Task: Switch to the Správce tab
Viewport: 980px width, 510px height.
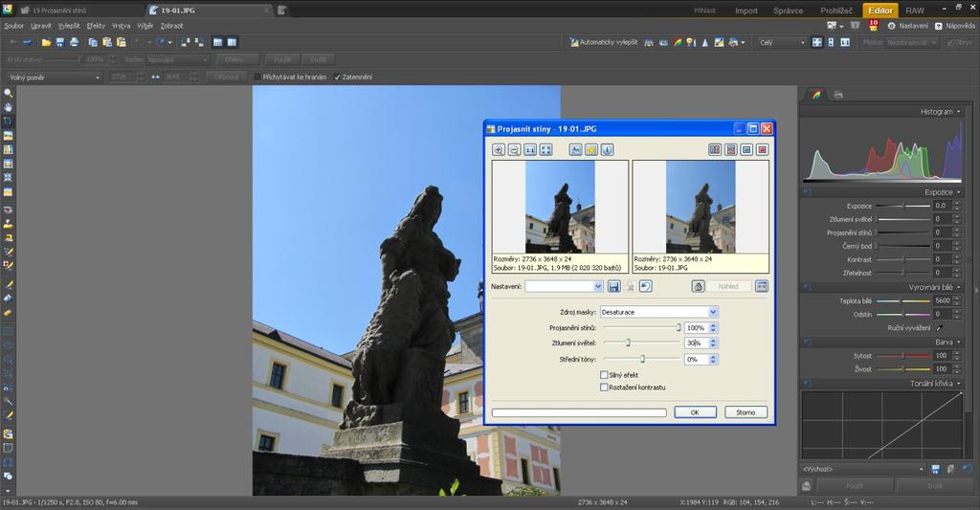Action: pyautogui.click(x=789, y=11)
